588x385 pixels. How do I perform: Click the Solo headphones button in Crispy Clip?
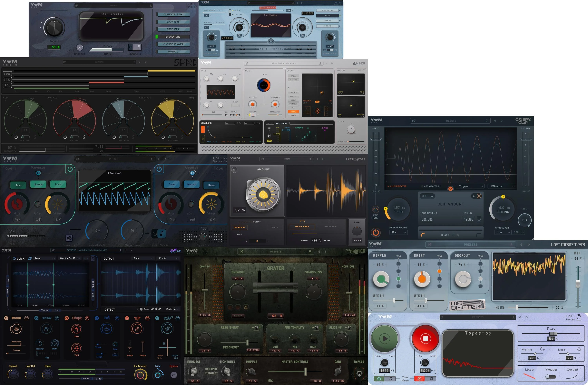pyautogui.click(x=427, y=196)
